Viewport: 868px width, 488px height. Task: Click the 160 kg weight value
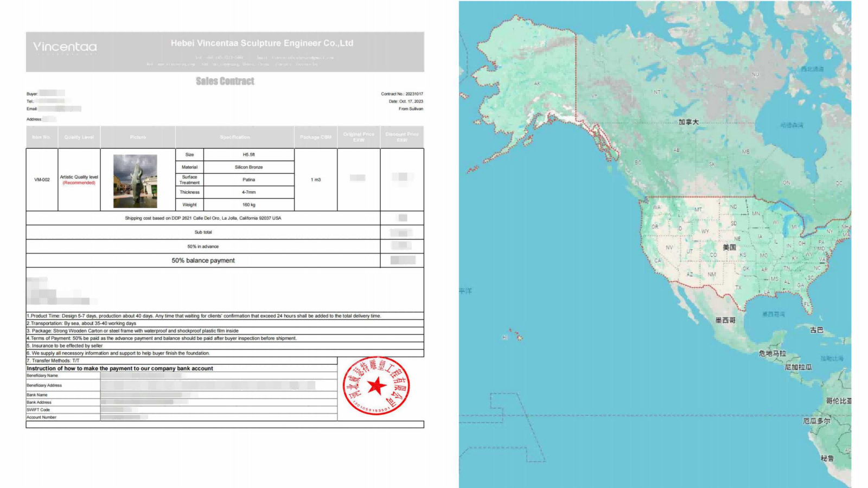pyautogui.click(x=248, y=205)
